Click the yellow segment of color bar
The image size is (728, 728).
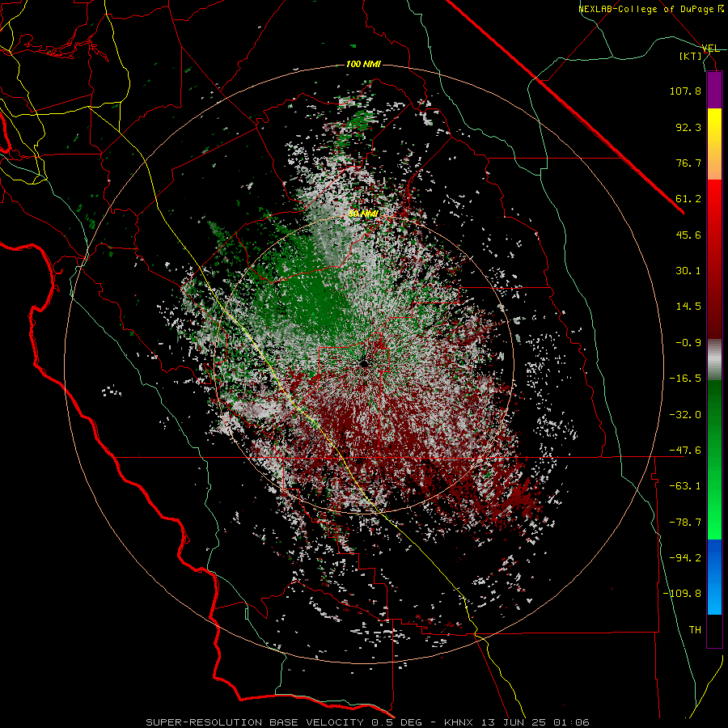714,126
